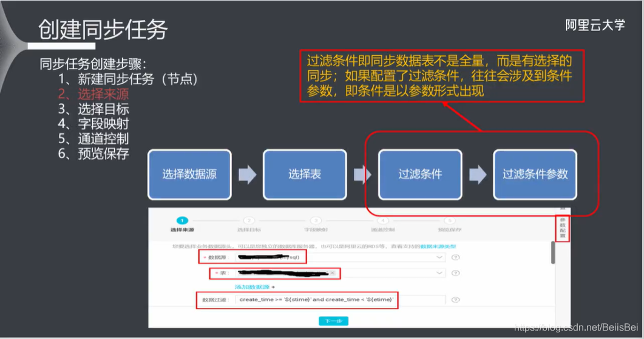Switch to the 选择来源 step tab

coord(182,230)
